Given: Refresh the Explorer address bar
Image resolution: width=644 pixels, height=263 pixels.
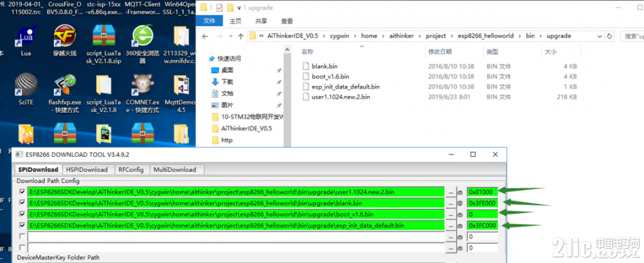Looking at the screenshot, I should click(609, 36).
